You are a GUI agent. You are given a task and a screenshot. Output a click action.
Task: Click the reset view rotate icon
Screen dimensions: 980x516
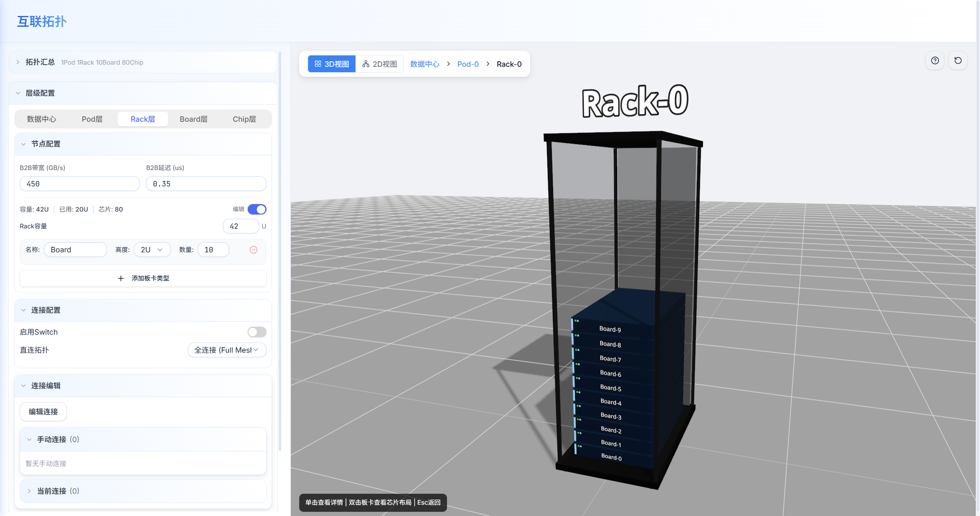(958, 60)
